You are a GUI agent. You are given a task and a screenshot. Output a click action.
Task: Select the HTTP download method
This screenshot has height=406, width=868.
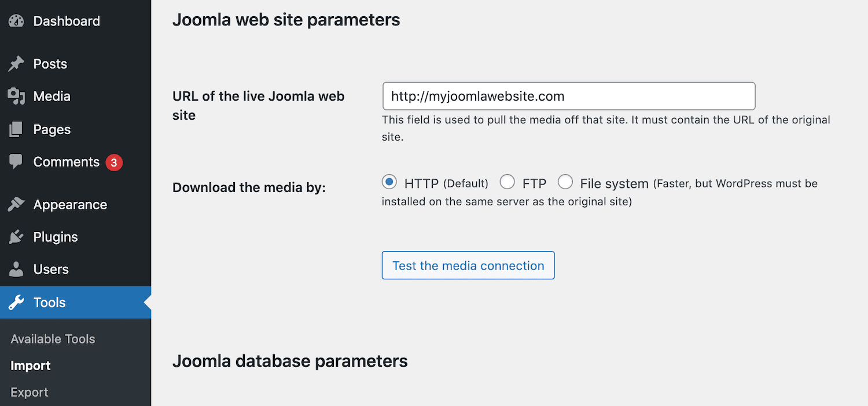pos(389,182)
